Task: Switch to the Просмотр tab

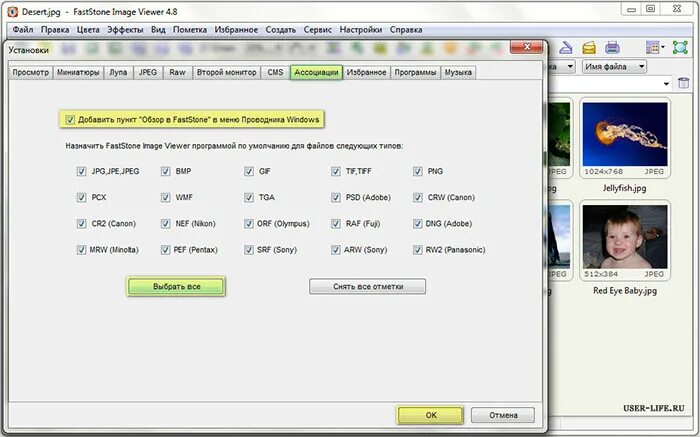Action: (x=30, y=72)
